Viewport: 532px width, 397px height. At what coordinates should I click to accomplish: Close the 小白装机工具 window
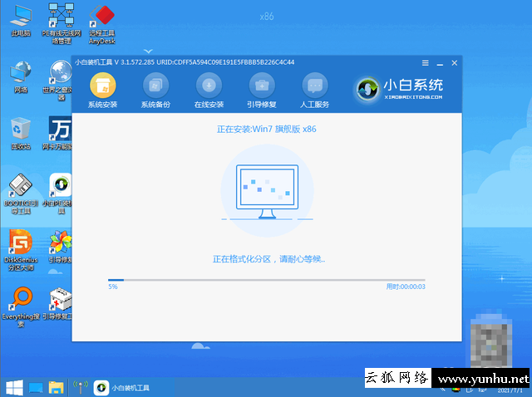pos(455,63)
